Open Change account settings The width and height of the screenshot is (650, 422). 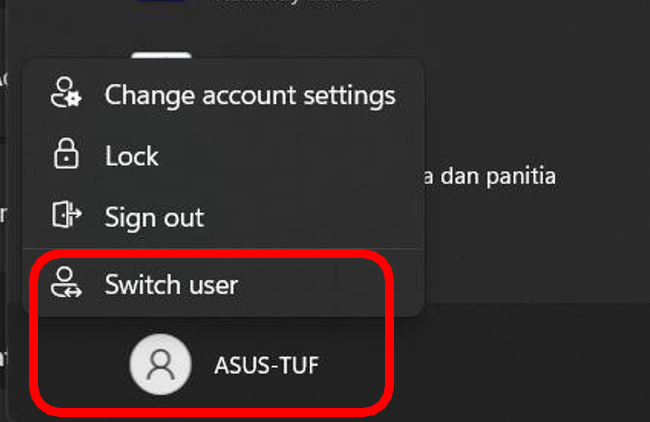coord(249,95)
